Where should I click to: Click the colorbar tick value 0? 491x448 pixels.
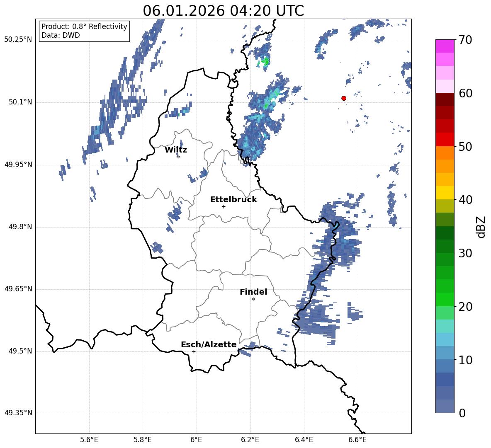(462, 413)
